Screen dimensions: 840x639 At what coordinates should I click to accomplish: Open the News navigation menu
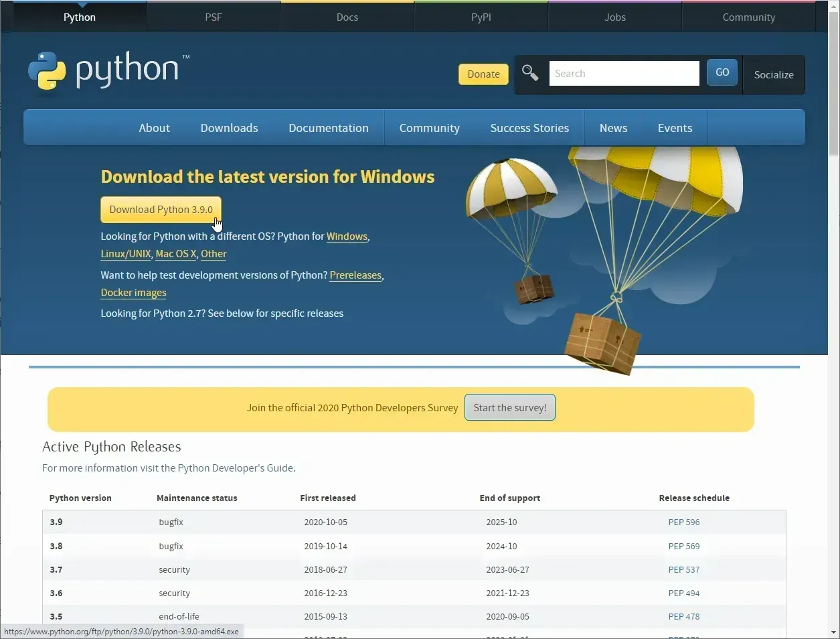[x=614, y=128]
